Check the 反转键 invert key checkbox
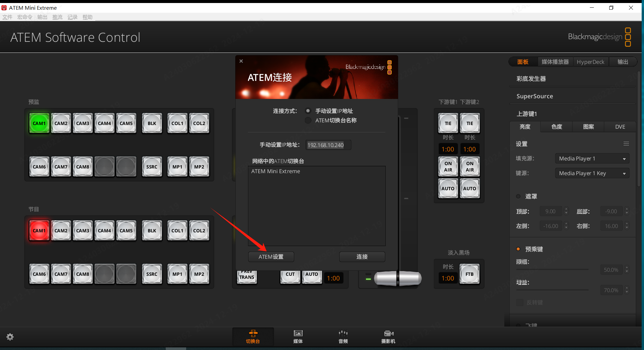 [x=520, y=303]
